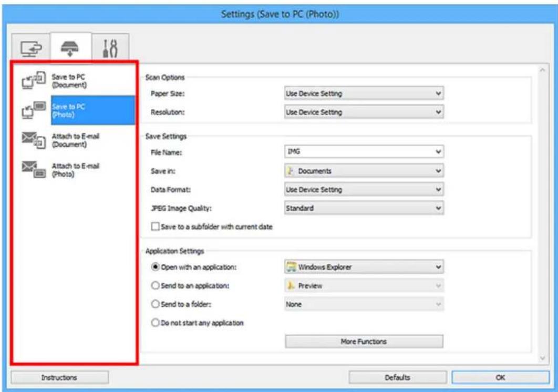Open the Paper Size dropdown

tap(364, 94)
